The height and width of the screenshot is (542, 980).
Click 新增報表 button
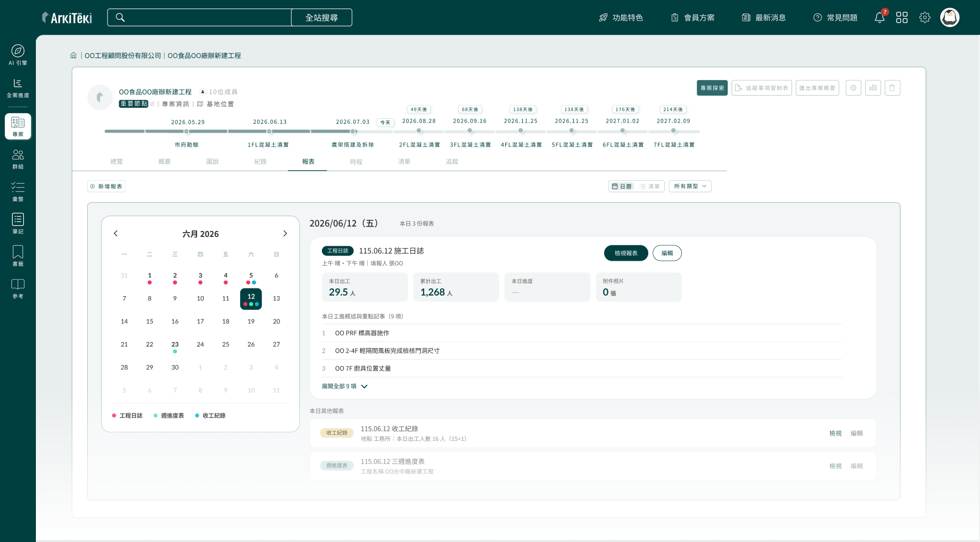point(107,186)
